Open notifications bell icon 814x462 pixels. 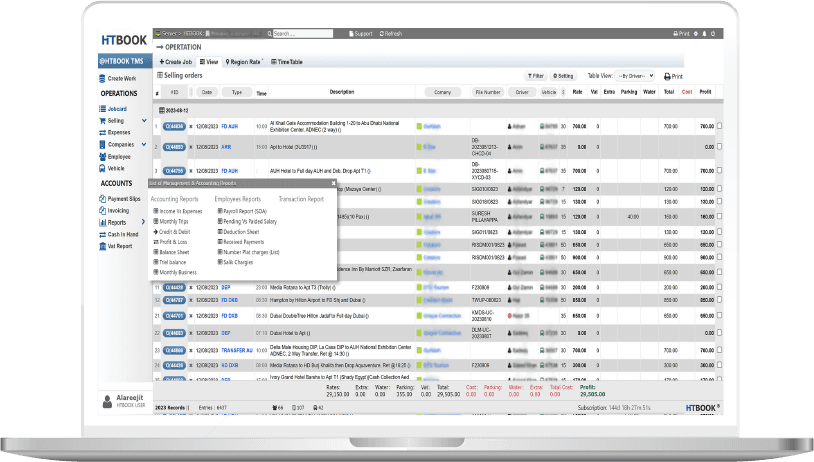(x=704, y=34)
